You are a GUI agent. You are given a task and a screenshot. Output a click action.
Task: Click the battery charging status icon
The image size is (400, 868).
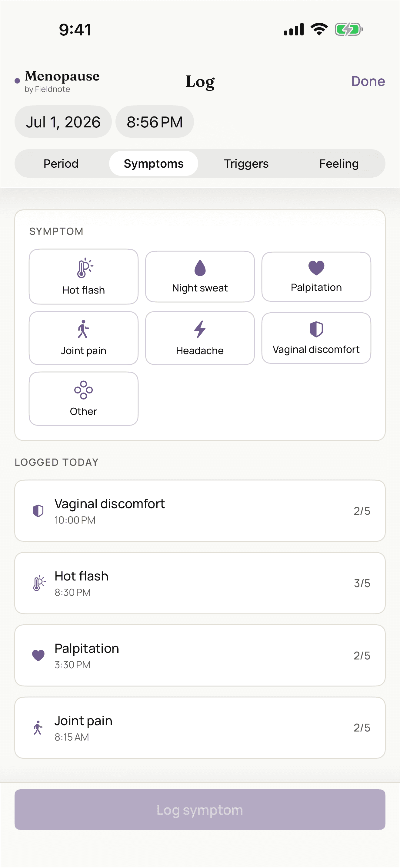[349, 29]
